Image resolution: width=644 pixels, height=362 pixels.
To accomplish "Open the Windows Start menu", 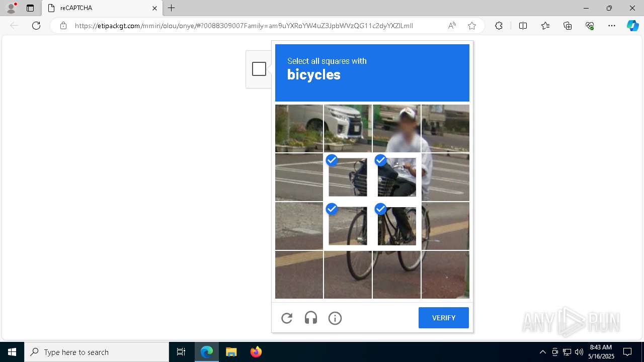I will pos(12,352).
